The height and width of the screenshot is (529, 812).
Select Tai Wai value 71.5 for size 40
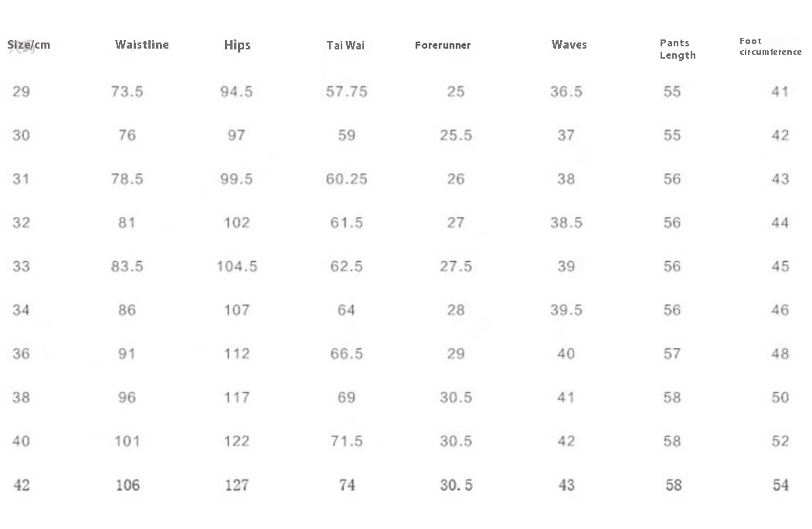(346, 441)
